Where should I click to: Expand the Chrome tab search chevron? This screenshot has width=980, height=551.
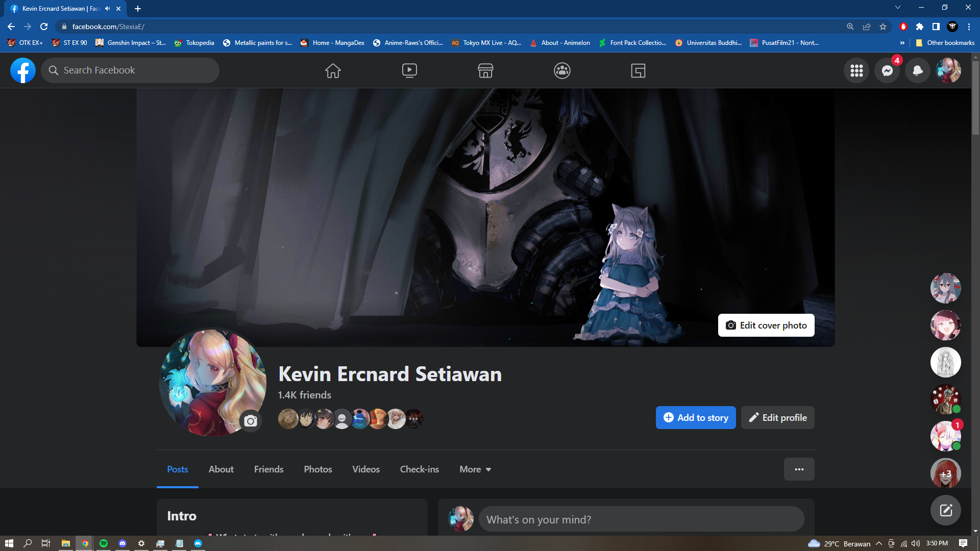click(898, 8)
